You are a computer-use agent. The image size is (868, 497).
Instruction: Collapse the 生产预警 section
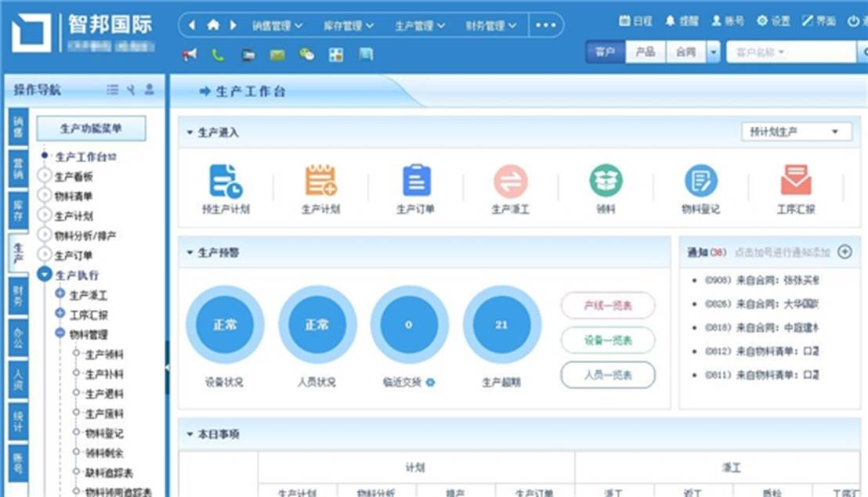(190, 253)
